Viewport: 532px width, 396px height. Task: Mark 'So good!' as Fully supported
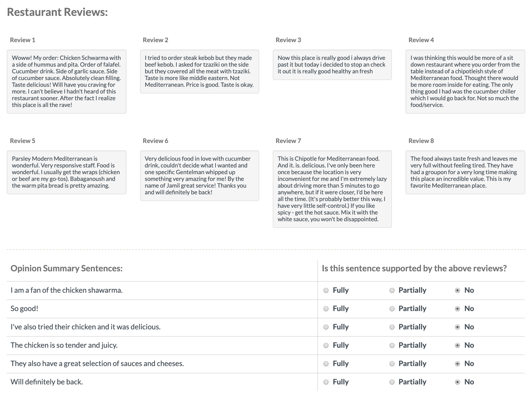326,309
